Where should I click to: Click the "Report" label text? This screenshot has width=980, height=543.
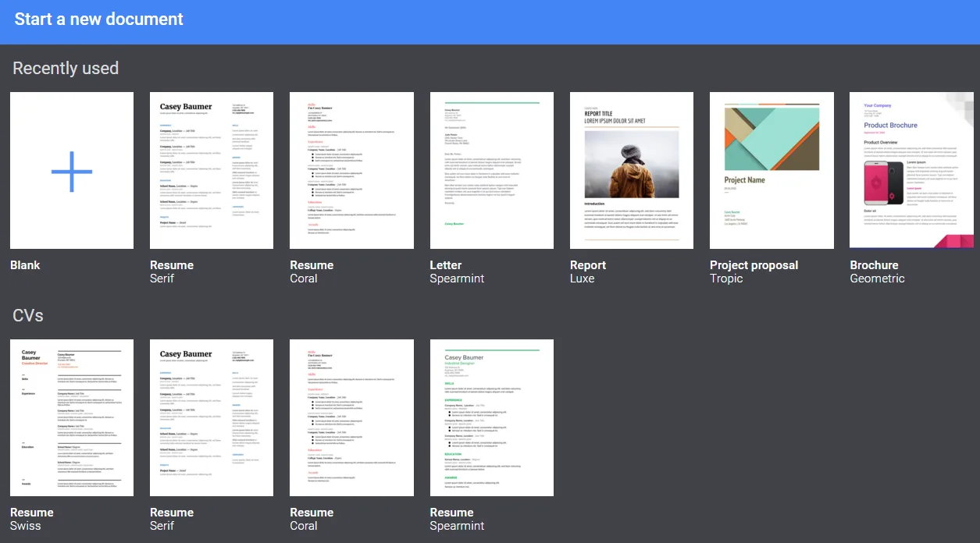tap(588, 265)
